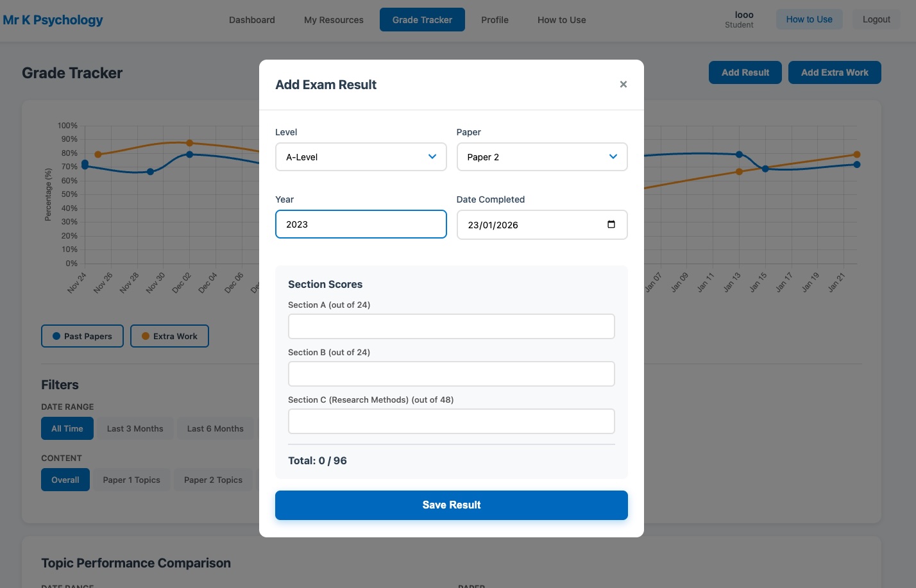916x588 pixels.
Task: Close the Add Exam Result dialog
Action: (x=623, y=84)
